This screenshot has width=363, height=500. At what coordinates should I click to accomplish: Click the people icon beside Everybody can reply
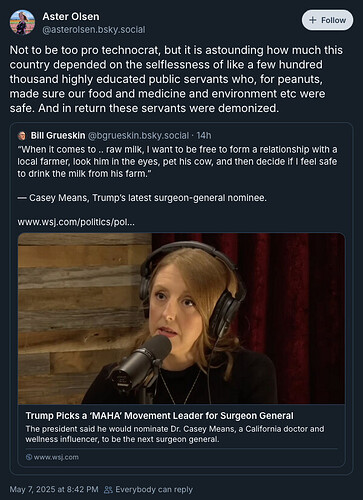click(108, 490)
